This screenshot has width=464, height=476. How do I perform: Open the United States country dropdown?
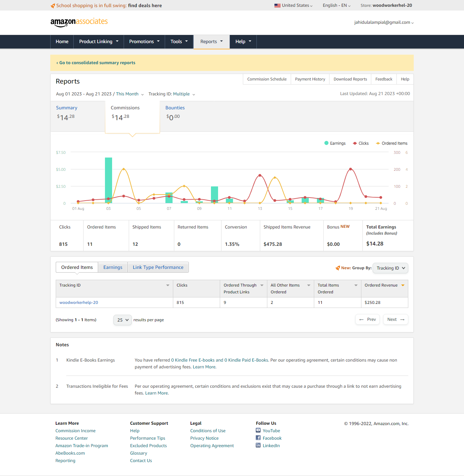tap(293, 5)
